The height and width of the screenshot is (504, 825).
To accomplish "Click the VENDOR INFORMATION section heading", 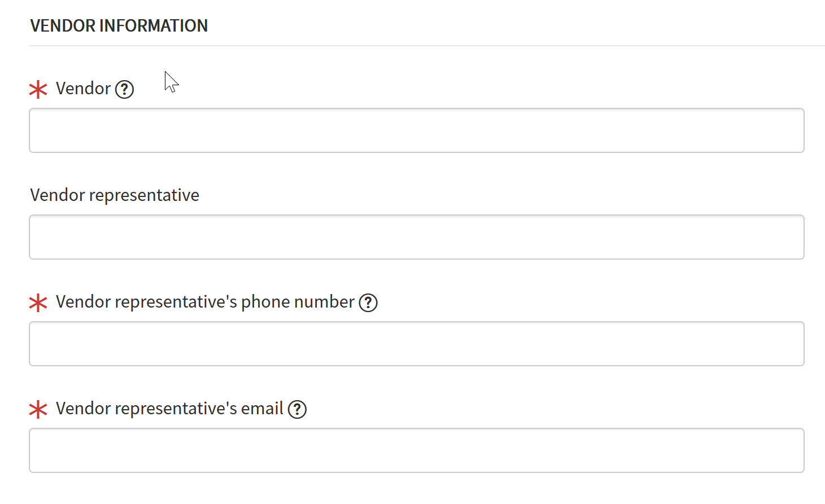I will click(119, 25).
